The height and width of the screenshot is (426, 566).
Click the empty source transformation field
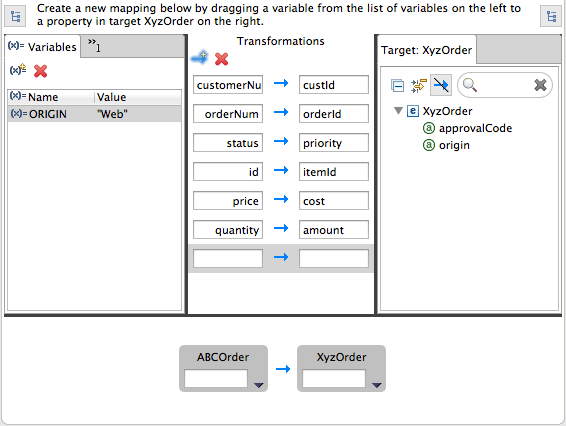click(228, 258)
